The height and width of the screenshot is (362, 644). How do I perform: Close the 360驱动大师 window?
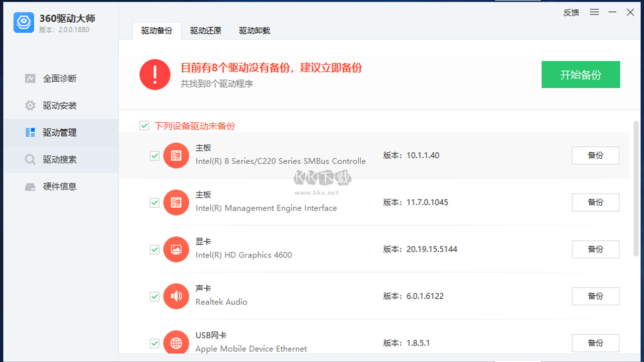pyautogui.click(x=630, y=12)
